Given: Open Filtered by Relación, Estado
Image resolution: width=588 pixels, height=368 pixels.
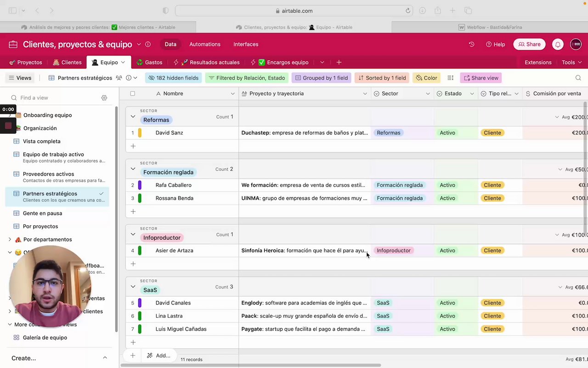Looking at the screenshot, I should click(247, 78).
